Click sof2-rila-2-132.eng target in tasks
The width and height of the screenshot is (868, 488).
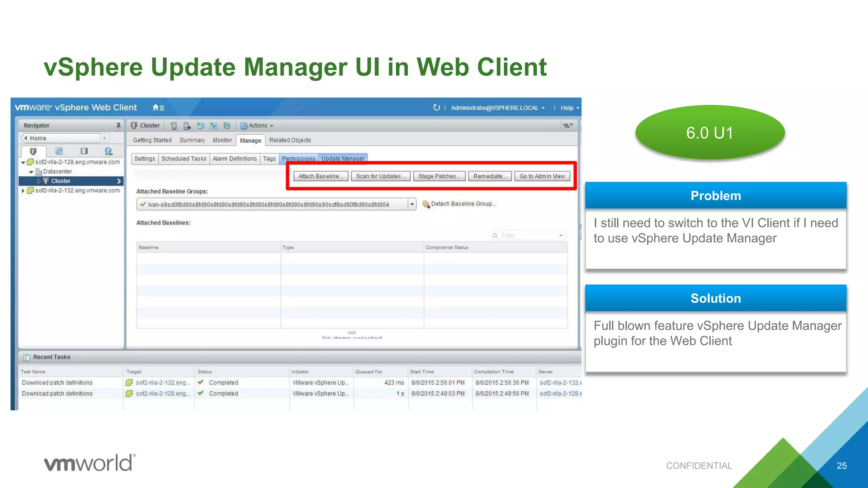(163, 383)
